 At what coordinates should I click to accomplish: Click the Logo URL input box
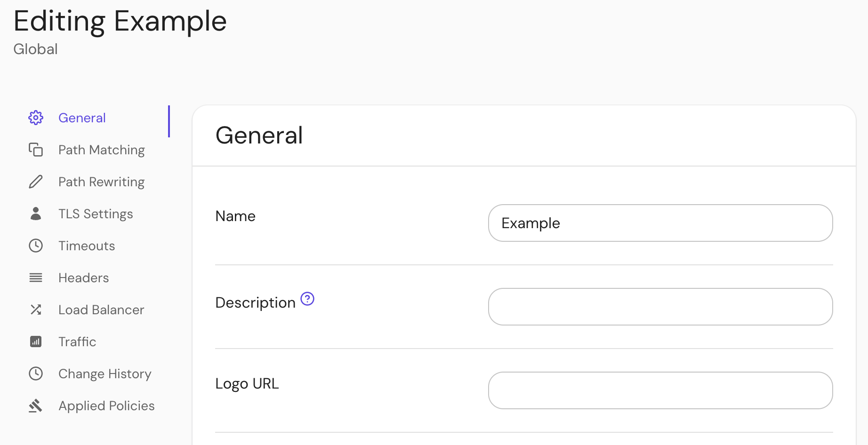point(660,390)
